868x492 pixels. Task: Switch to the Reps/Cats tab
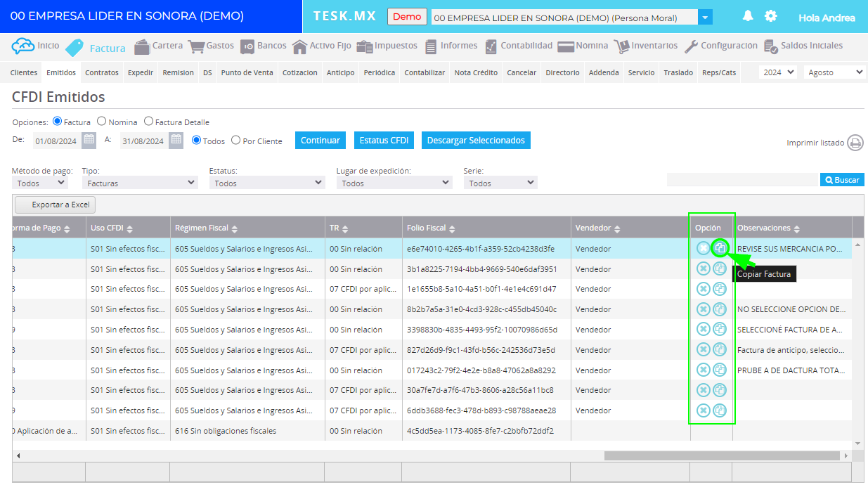[x=719, y=72]
